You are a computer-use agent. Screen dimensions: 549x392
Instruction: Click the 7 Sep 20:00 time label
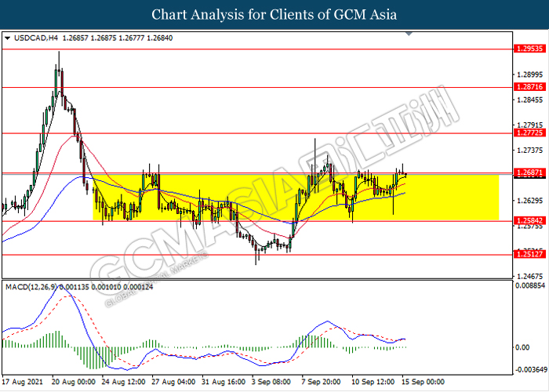tap(322, 382)
